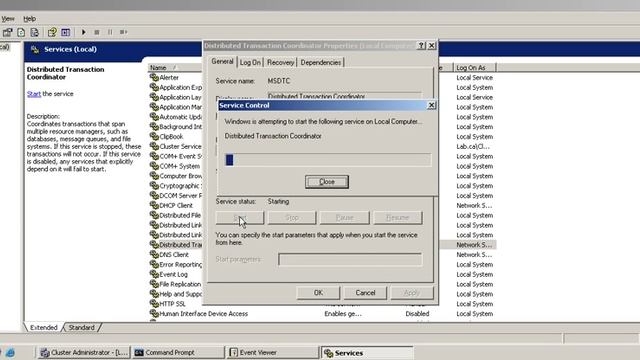Select the Standard view tab

coord(81,327)
